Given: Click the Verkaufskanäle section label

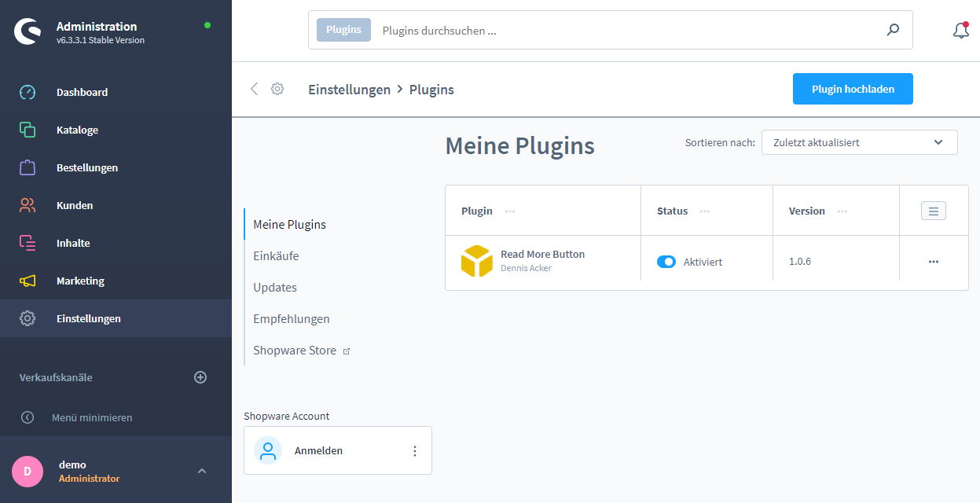Looking at the screenshot, I should pos(56,377).
